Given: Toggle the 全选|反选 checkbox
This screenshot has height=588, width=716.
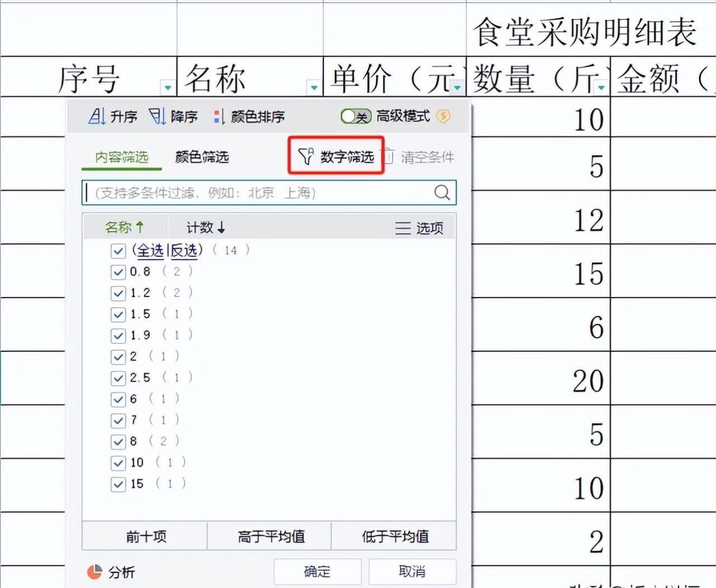Looking at the screenshot, I should [118, 251].
